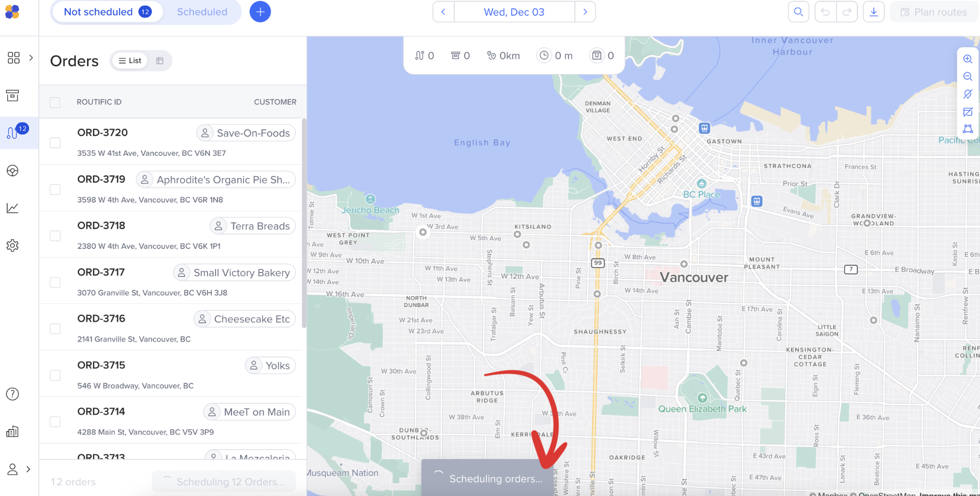Switch to the Scheduled tab
The width and height of the screenshot is (980, 496).
[202, 12]
